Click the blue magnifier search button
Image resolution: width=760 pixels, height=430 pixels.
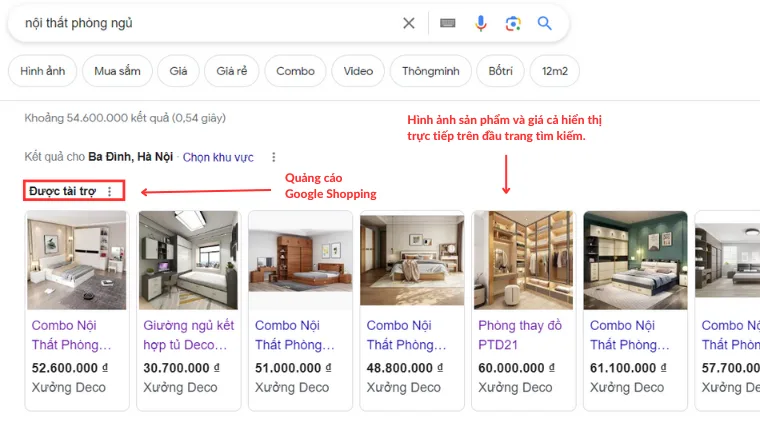[544, 23]
